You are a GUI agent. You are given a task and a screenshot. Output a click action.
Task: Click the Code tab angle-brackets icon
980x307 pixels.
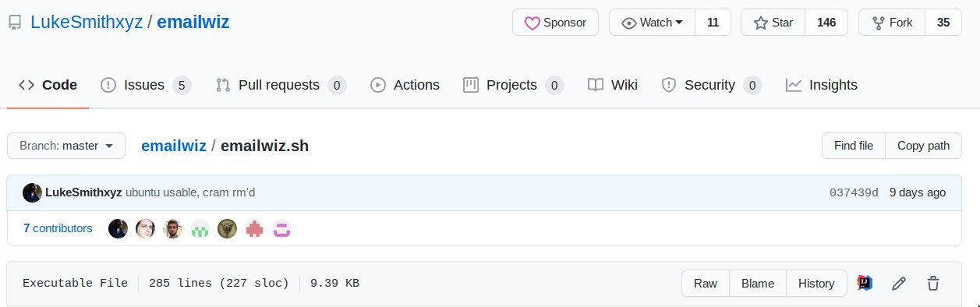coord(27,85)
